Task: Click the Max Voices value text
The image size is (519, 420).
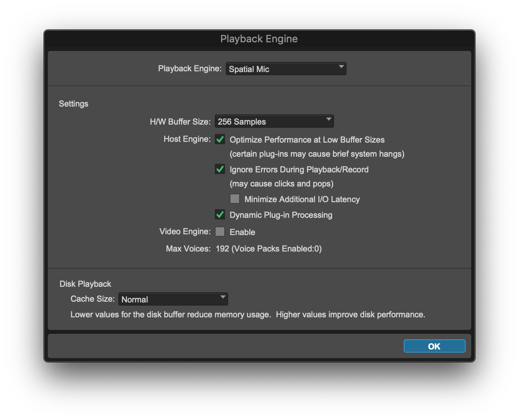Action: (x=269, y=248)
